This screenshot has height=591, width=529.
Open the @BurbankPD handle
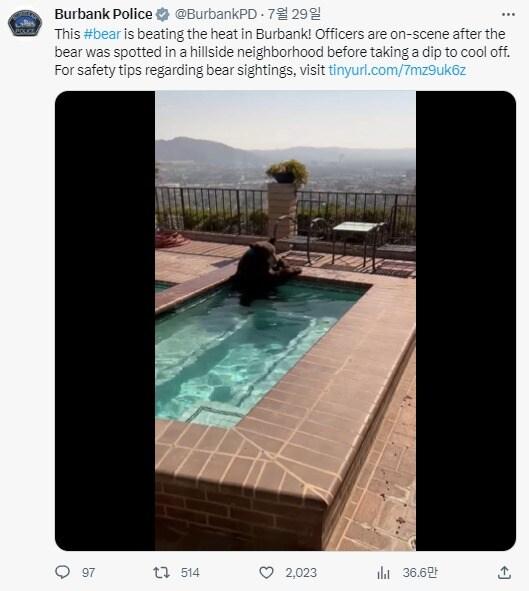tap(216, 14)
